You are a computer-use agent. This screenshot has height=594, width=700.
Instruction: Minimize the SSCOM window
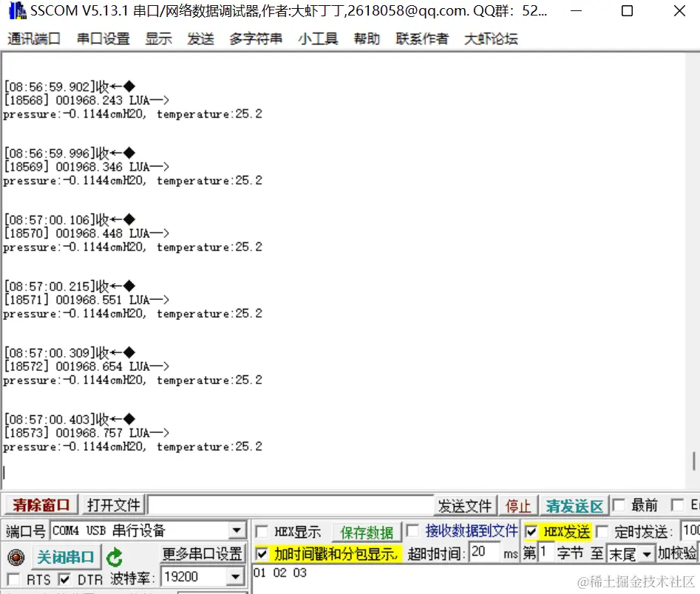[x=577, y=10]
